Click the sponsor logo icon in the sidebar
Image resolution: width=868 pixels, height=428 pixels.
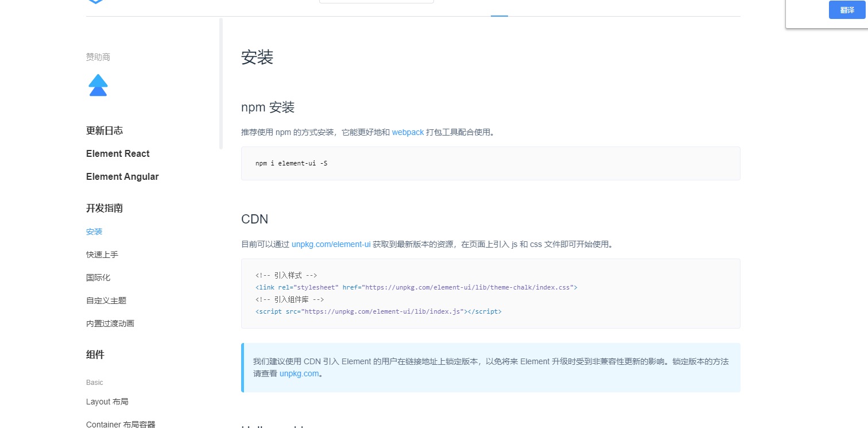pos(98,85)
